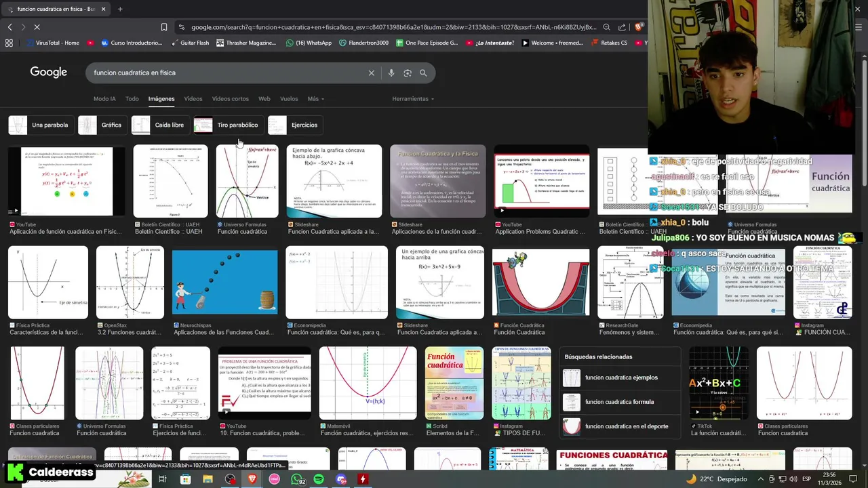Switch to the Todo results tab
The width and height of the screenshot is (868, 488).
[132, 99]
